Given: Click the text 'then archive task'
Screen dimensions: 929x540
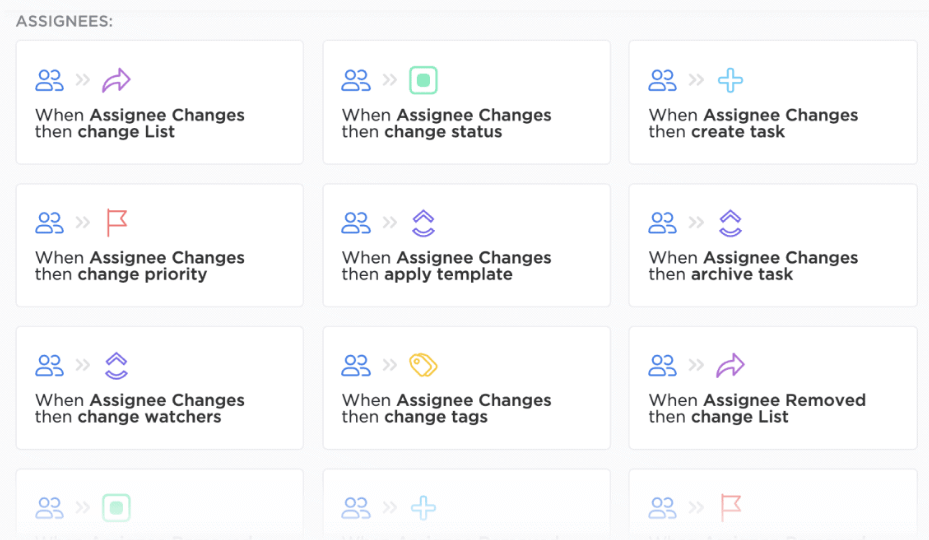Looking at the screenshot, I should (x=720, y=274).
